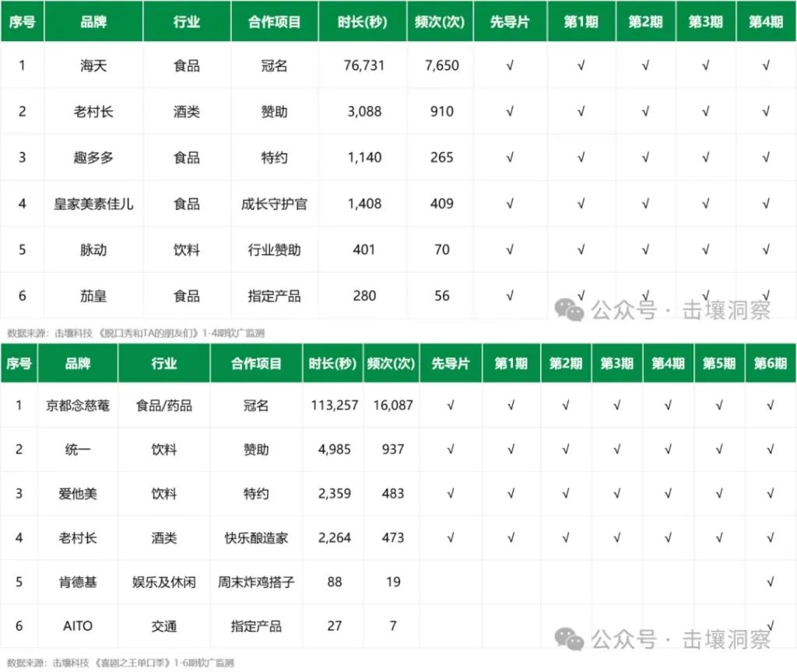Click 海天 row's 先导片 checkmark

[510, 65]
